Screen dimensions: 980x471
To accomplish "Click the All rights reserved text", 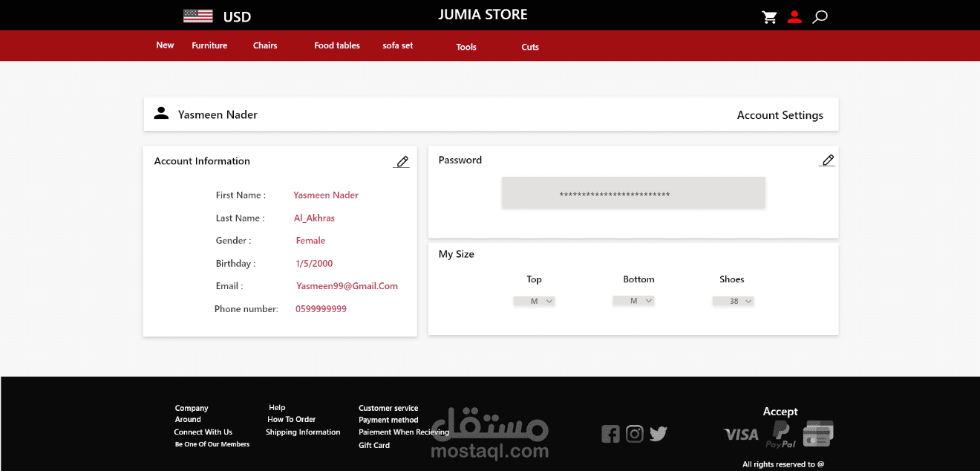I will pos(783,464).
